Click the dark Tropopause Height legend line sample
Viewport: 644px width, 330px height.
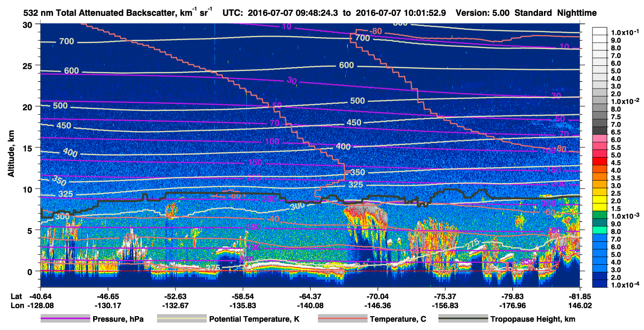pos(462,319)
